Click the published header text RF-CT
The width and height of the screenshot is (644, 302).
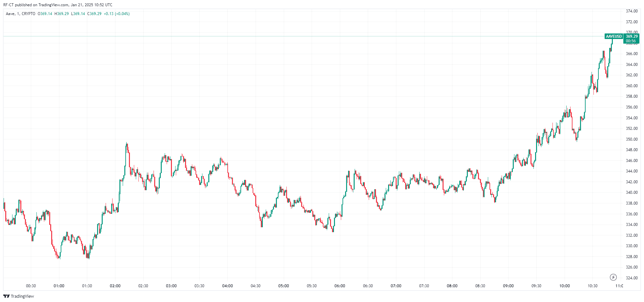[9, 5]
